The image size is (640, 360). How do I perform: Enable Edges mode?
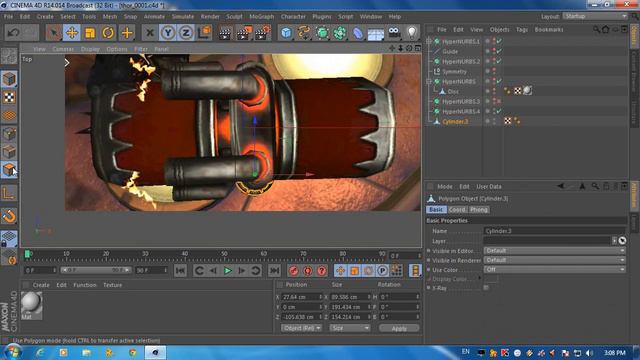9,152
